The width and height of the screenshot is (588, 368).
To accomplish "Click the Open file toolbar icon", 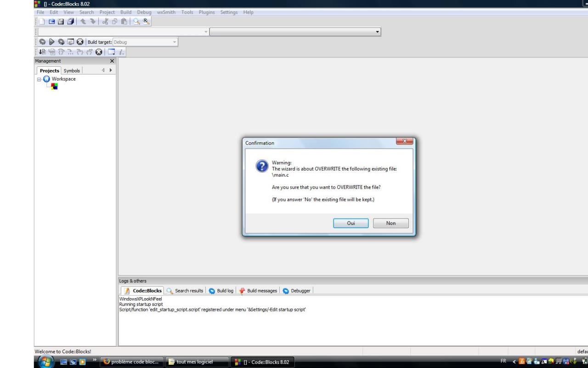I will [x=51, y=21].
